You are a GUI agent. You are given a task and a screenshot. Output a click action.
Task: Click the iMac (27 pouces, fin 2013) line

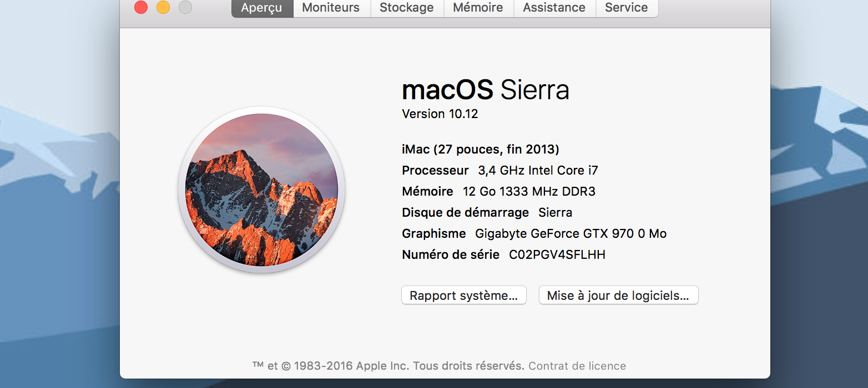481,150
